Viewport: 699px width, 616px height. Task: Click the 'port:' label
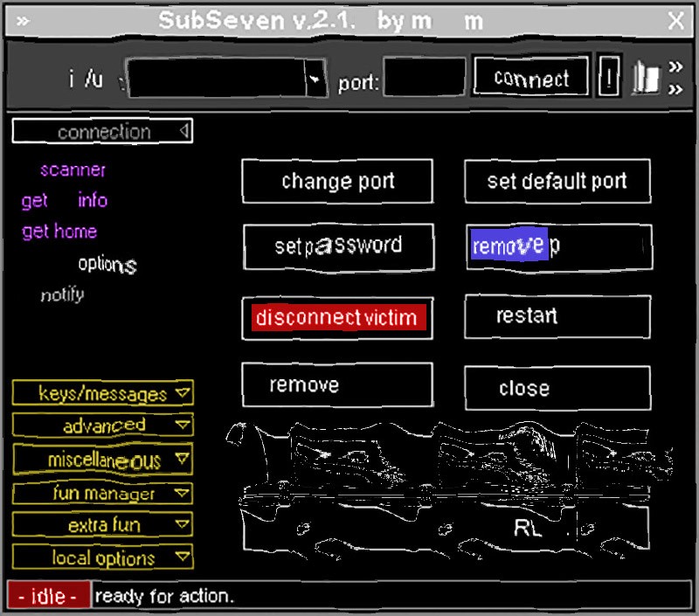coord(358,83)
